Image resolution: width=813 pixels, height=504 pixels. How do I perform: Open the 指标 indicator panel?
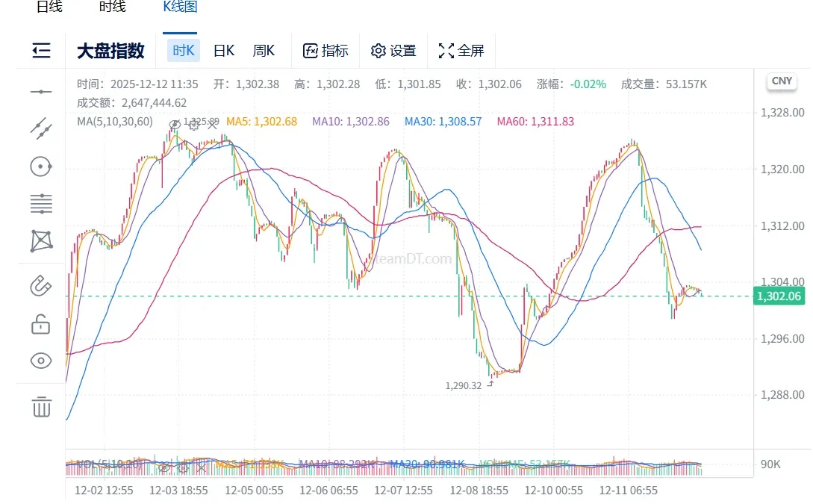(325, 50)
